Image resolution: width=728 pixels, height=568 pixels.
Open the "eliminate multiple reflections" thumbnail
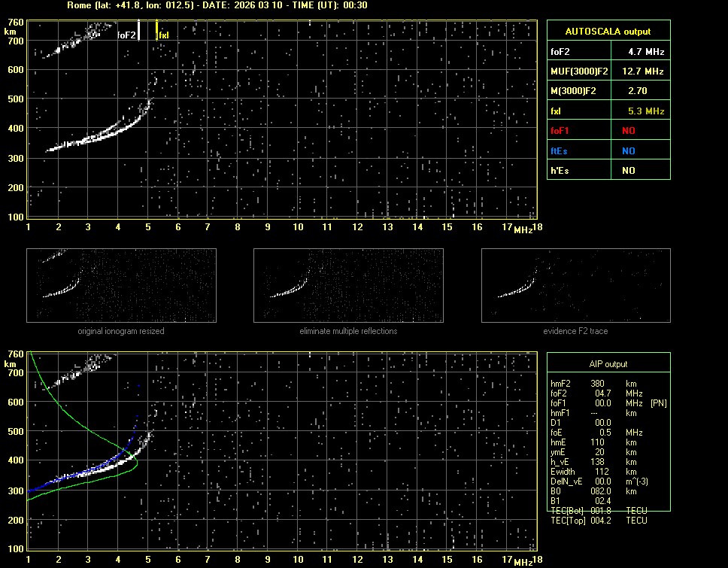[348, 285]
